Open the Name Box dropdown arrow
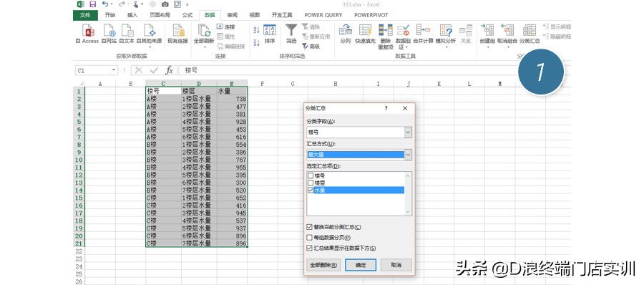This screenshot has height=285, width=644. click(114, 70)
